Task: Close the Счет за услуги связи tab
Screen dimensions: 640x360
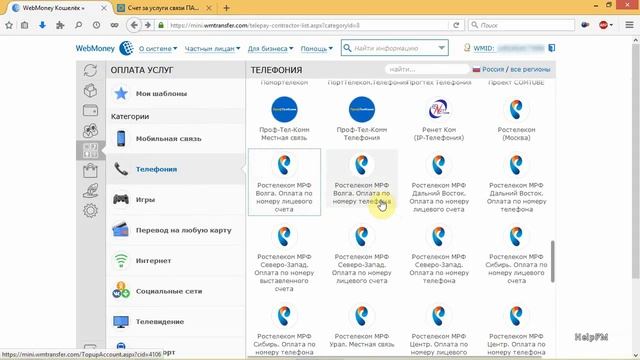Action: pos(209,8)
